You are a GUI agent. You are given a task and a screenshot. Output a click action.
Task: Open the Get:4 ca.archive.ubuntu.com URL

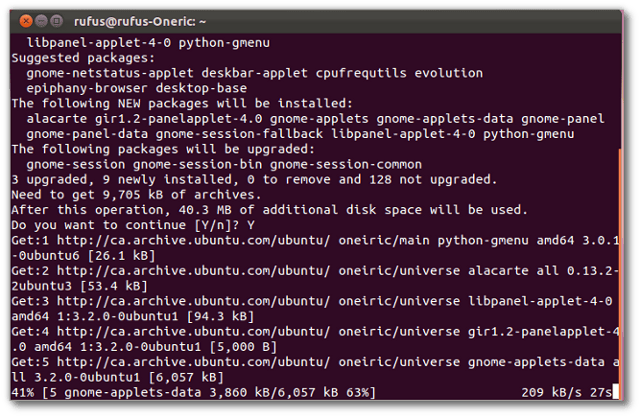pos(193,332)
